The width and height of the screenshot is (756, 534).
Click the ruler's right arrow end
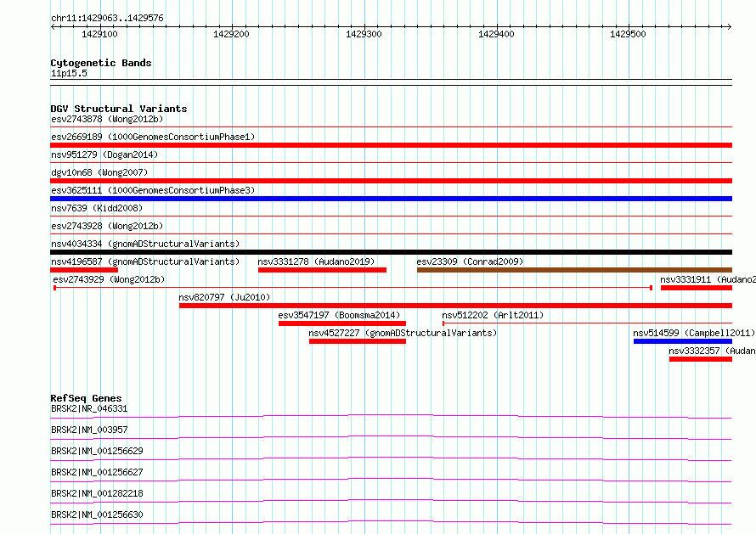729,26
